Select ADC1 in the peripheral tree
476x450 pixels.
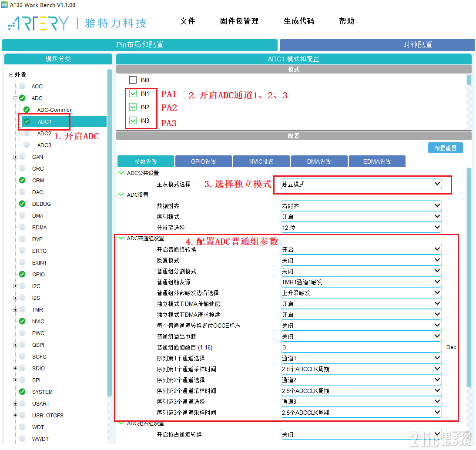[64, 121]
